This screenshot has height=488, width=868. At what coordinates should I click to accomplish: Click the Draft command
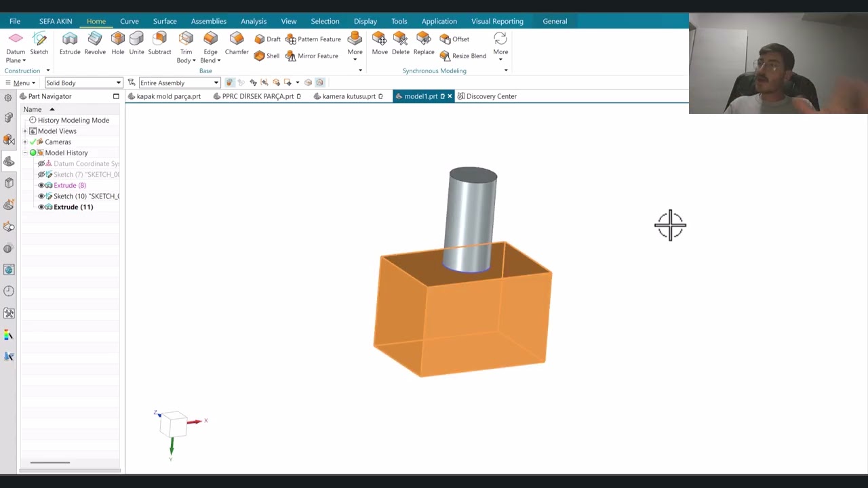click(267, 39)
